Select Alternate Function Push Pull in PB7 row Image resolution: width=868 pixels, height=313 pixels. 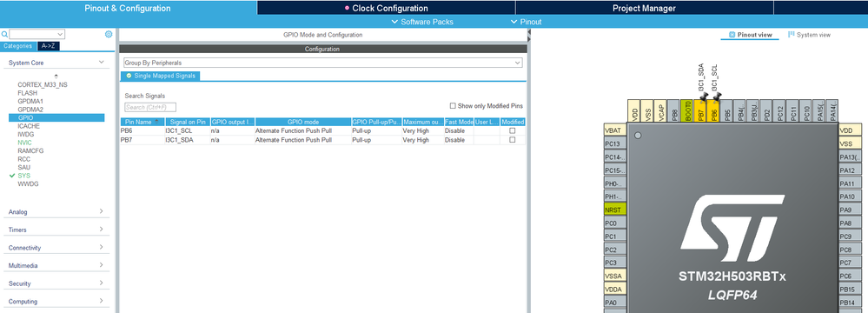click(x=303, y=140)
